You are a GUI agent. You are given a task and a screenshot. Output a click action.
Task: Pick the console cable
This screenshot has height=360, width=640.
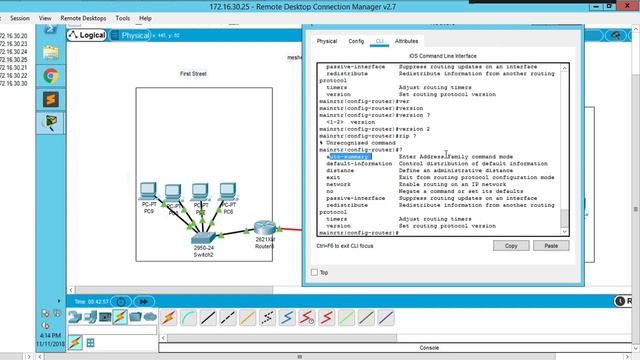pyautogui.click(x=188, y=318)
